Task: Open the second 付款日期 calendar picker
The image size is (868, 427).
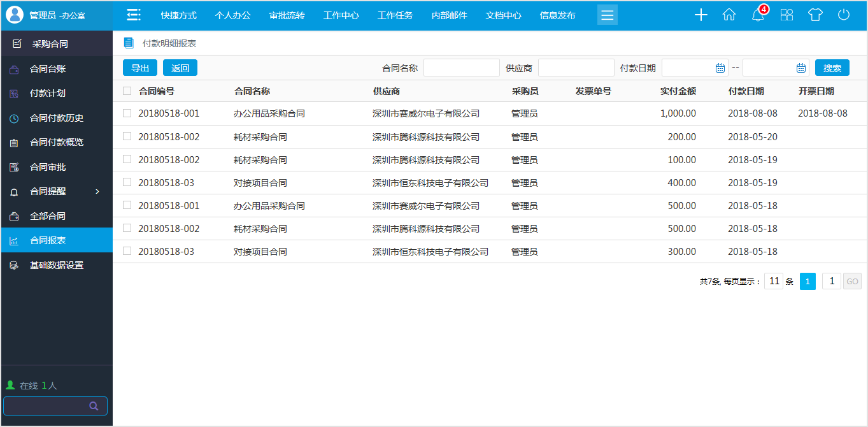Action: click(801, 67)
